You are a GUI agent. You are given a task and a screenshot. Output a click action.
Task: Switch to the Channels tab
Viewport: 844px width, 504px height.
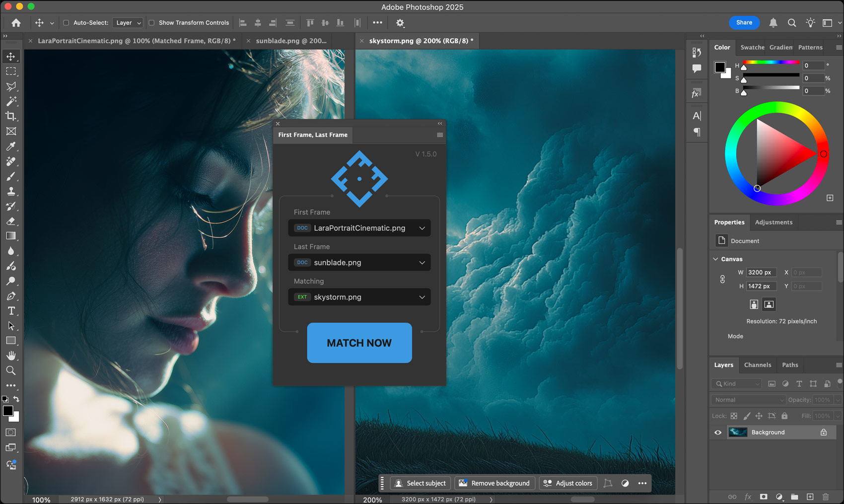click(x=757, y=365)
